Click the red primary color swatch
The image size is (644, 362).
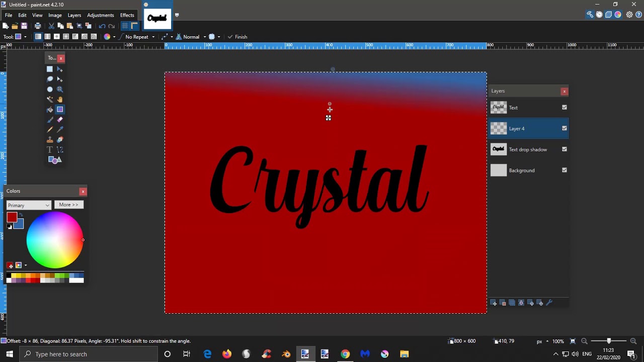[x=11, y=217]
